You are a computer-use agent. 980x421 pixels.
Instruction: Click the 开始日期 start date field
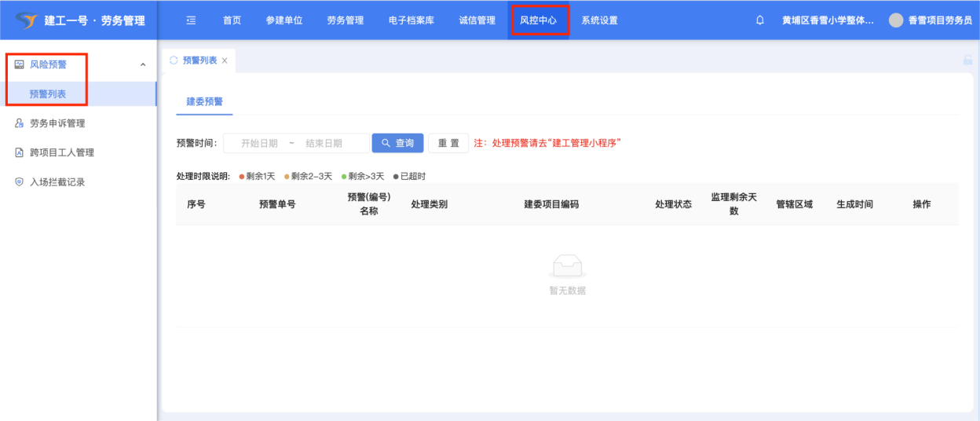(x=259, y=143)
